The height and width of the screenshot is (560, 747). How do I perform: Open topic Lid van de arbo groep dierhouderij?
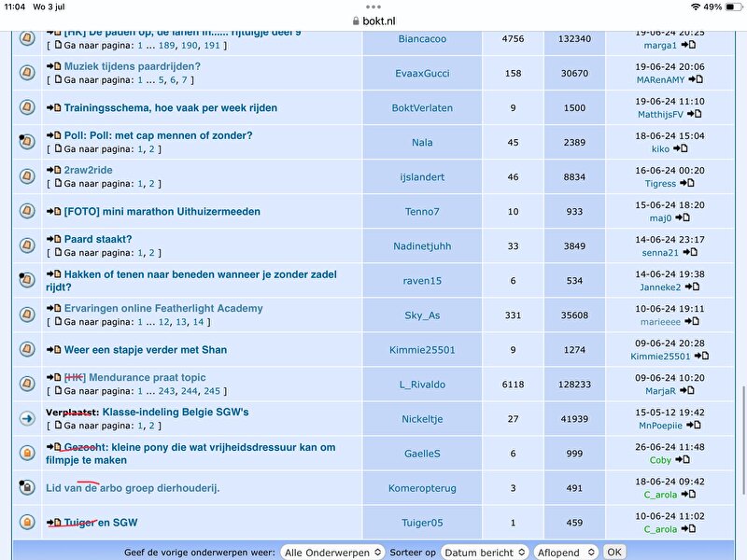[x=133, y=488]
